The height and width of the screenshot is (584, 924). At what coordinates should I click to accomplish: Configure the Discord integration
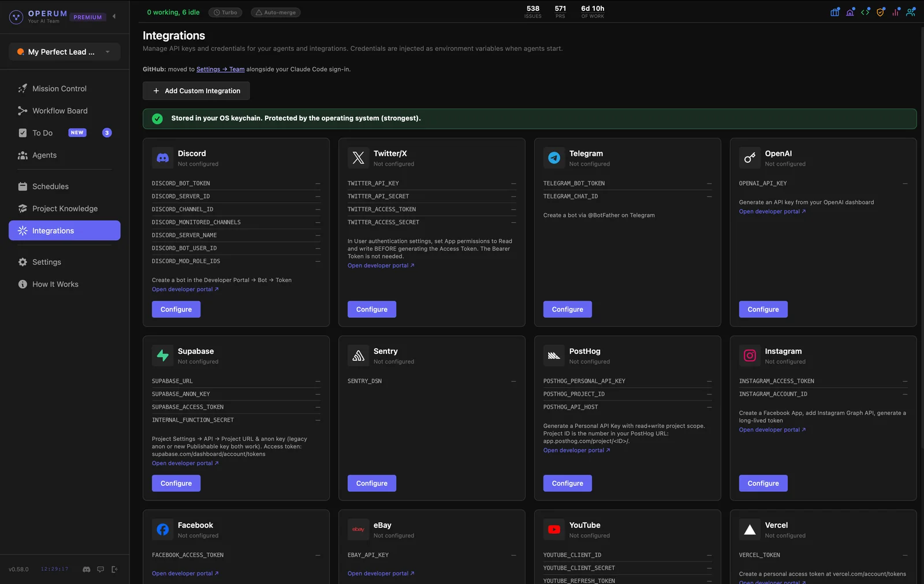pos(176,309)
